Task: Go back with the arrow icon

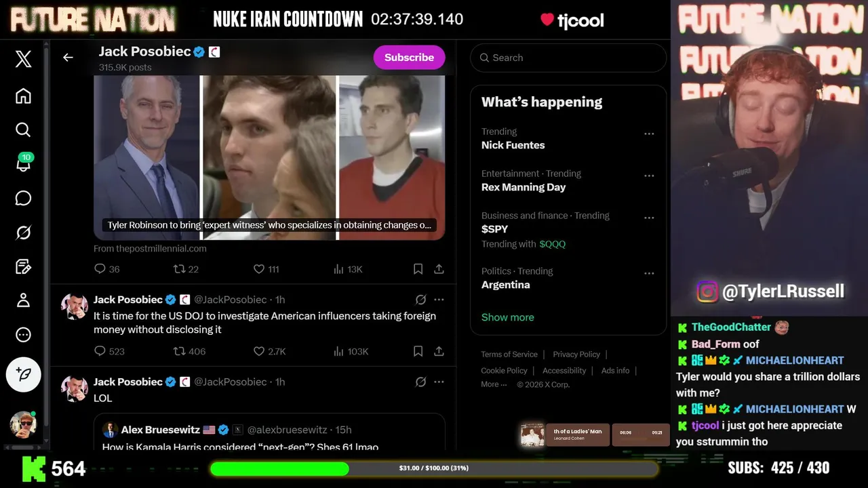Action: tap(68, 58)
